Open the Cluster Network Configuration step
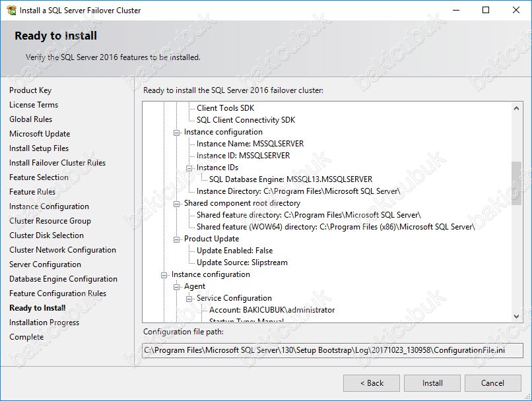Image resolution: width=532 pixels, height=401 pixels. 63,250
